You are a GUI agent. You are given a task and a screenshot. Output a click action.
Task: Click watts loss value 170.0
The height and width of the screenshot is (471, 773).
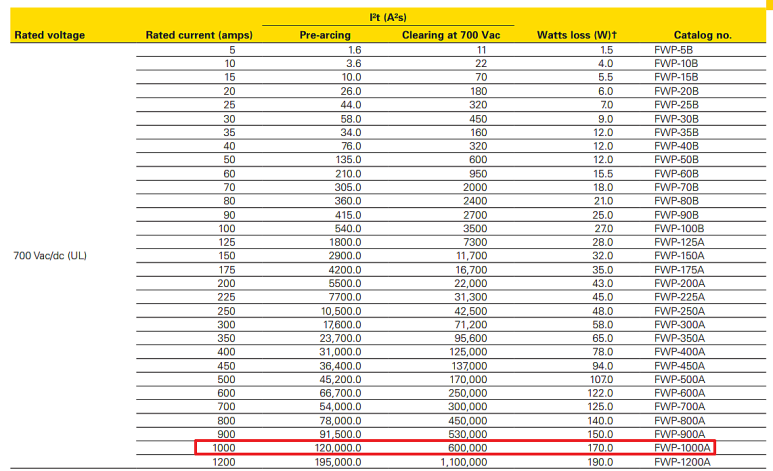(600, 448)
